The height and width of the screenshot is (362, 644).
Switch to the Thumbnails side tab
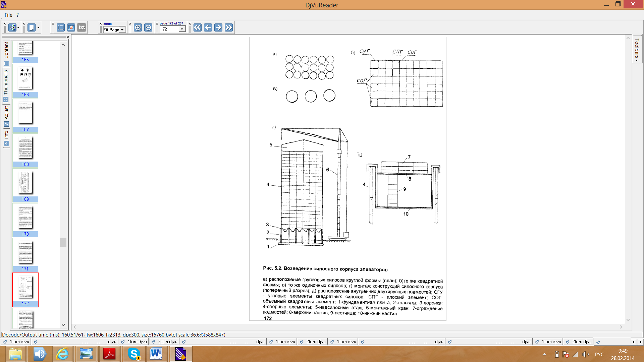point(6,86)
